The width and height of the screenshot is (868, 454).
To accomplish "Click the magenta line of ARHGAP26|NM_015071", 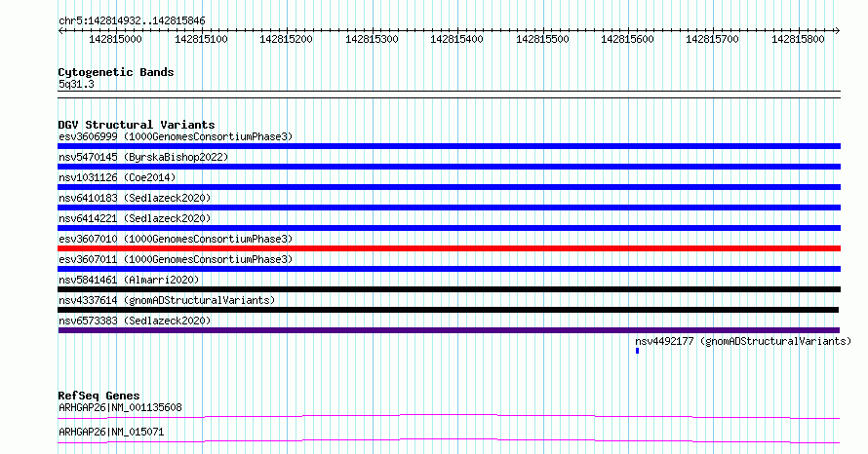I will 449,440.
